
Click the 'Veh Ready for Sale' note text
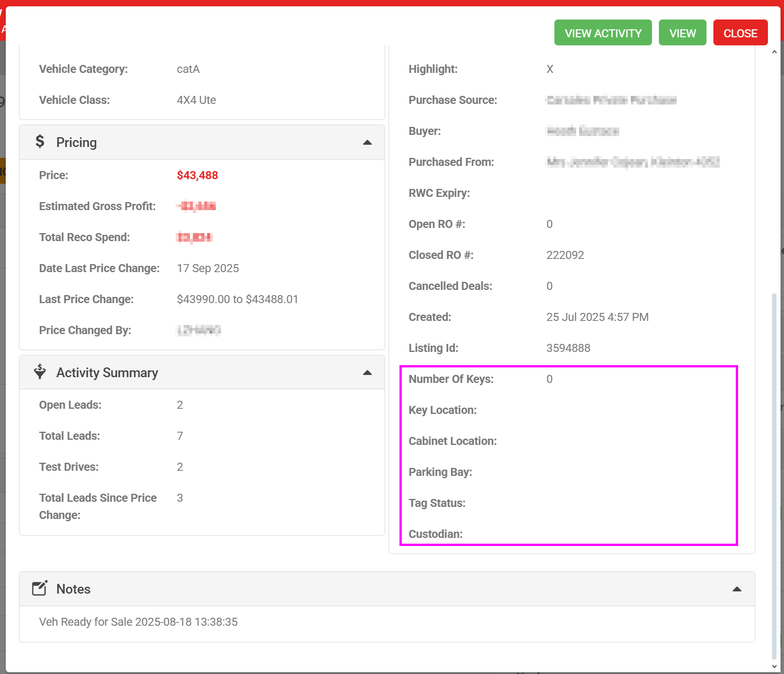pyautogui.click(x=138, y=622)
